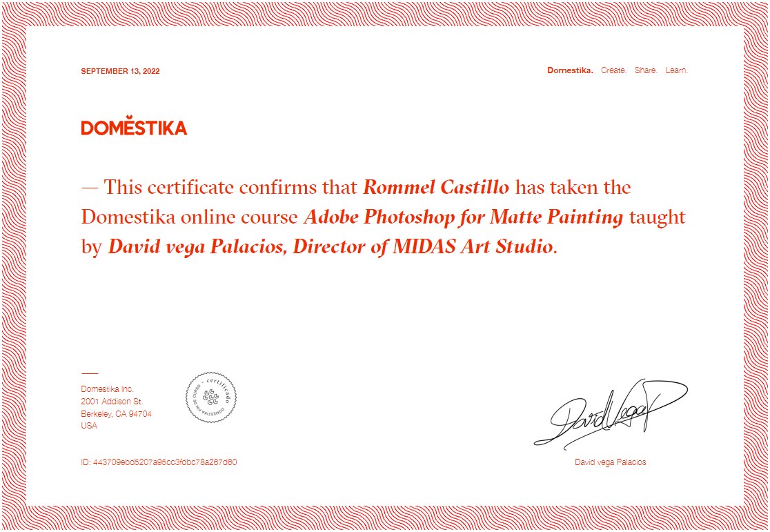This screenshot has width=770, height=532.
Task: Click the 'Berkeley, CA 94704' line
Action: point(116,414)
